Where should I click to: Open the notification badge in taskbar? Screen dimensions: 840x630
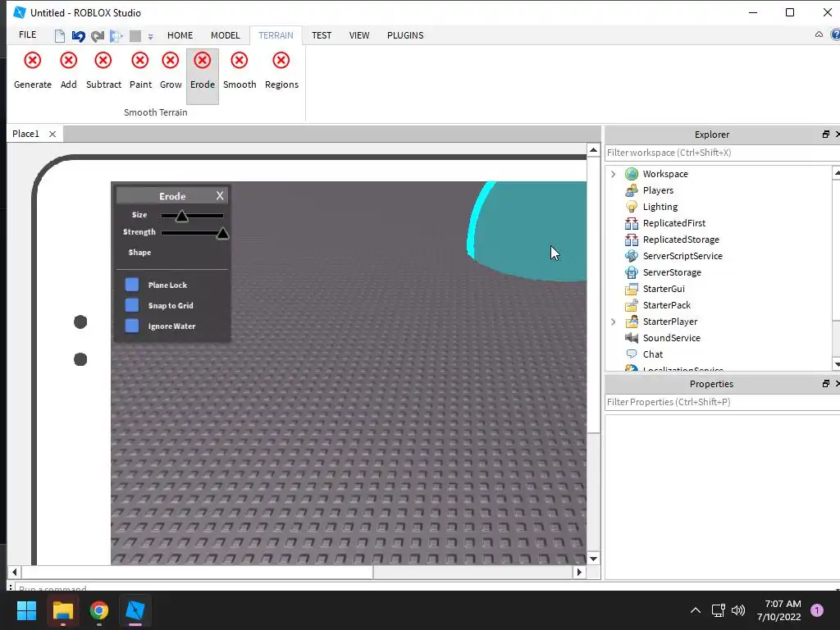point(817,610)
